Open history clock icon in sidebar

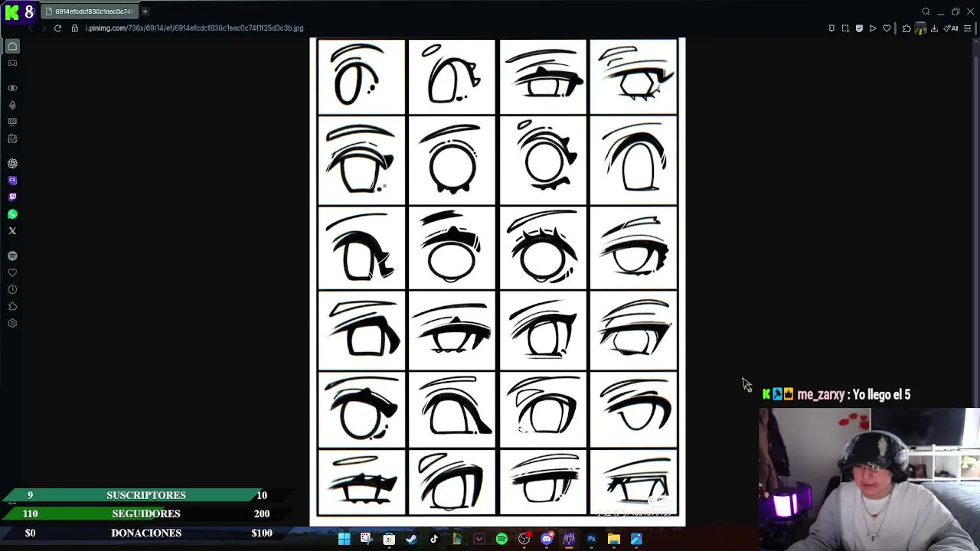(12, 289)
